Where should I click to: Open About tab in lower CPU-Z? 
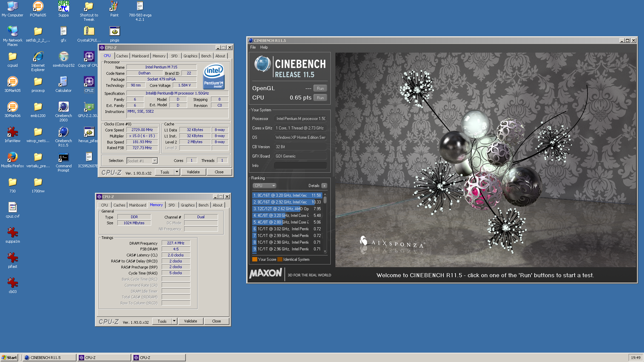click(x=217, y=205)
